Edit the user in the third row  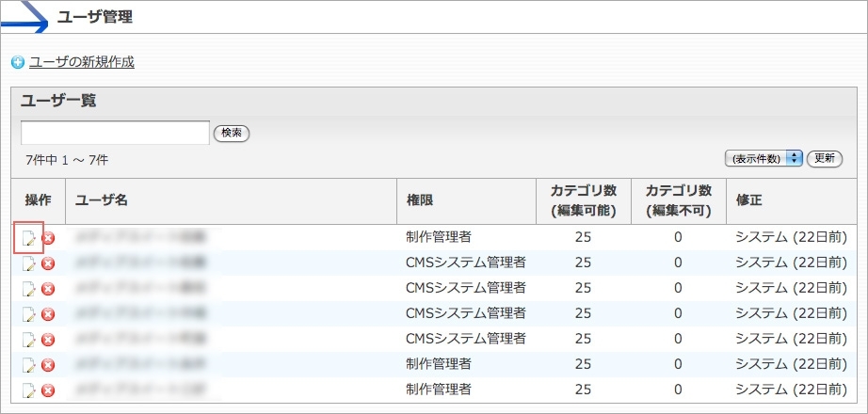29,288
